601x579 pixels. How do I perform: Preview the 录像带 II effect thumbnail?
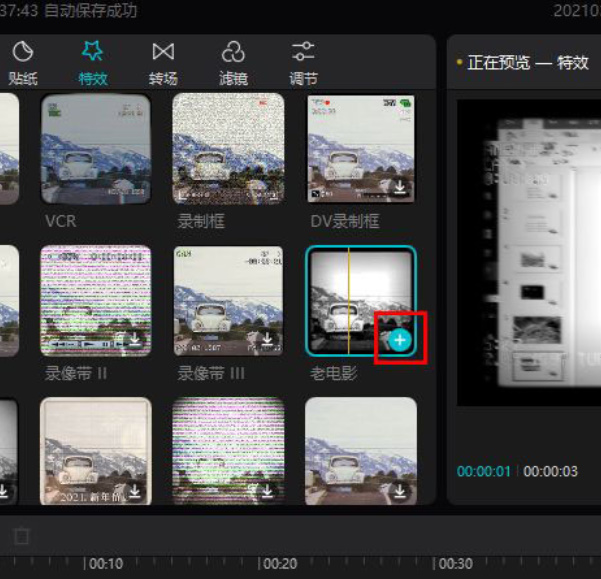coord(96,301)
